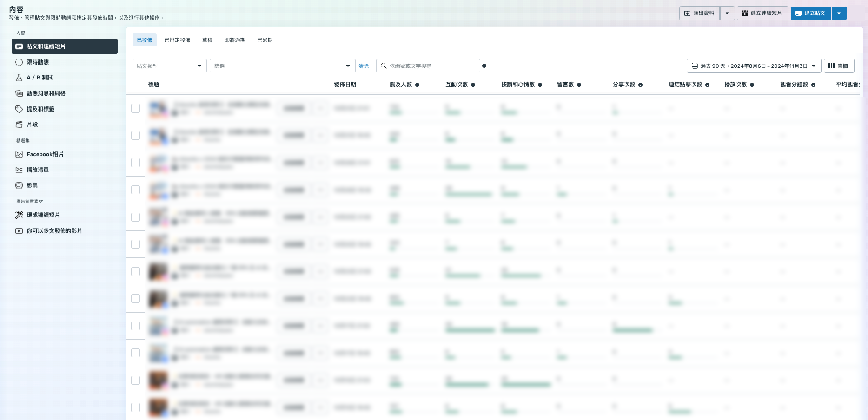Open 提及和標籤 tag icon
The height and width of the screenshot is (420, 868).
click(x=19, y=109)
